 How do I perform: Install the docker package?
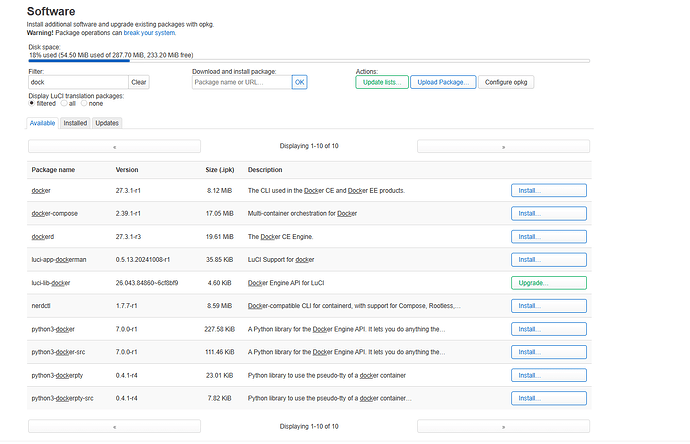(548, 190)
